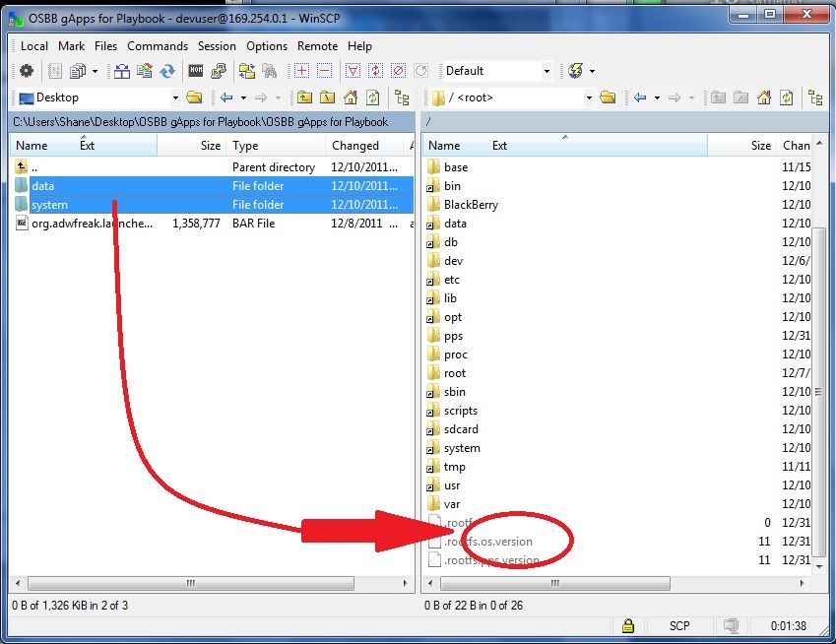
Task: Go to local parent directory icon
Action: point(304,97)
